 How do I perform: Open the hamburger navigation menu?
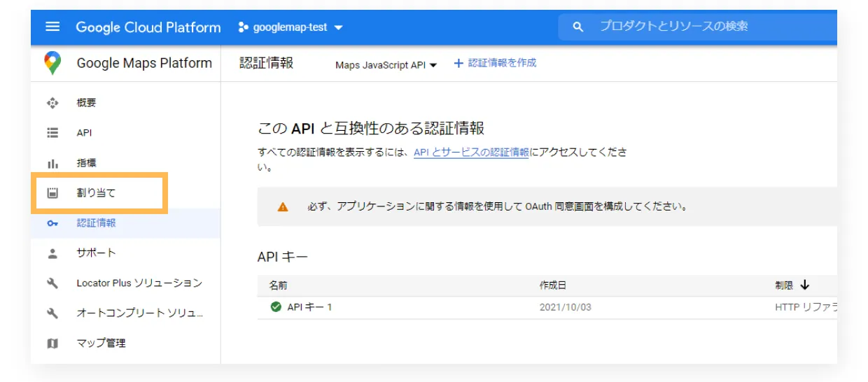point(52,27)
